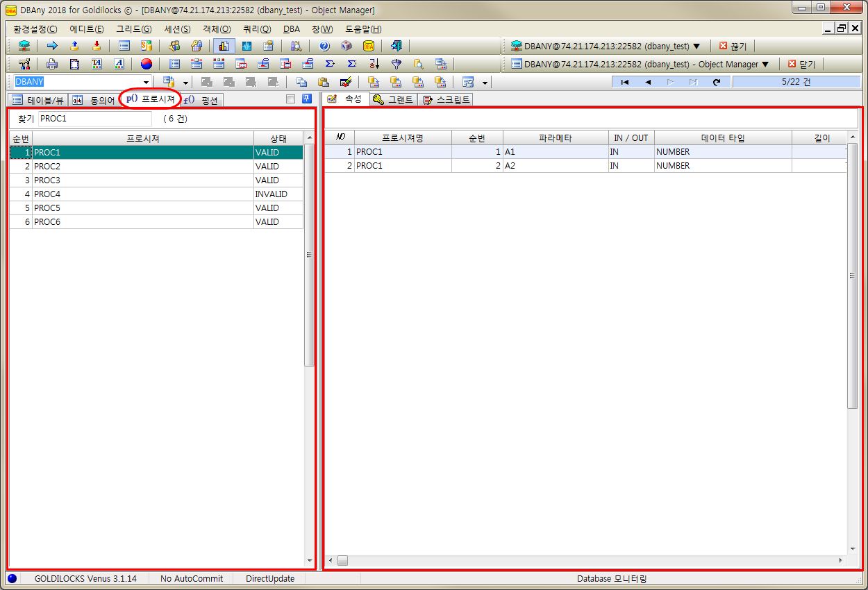Click the 끊기 disconnect button
This screenshot has width=868, height=590.
[x=733, y=46]
